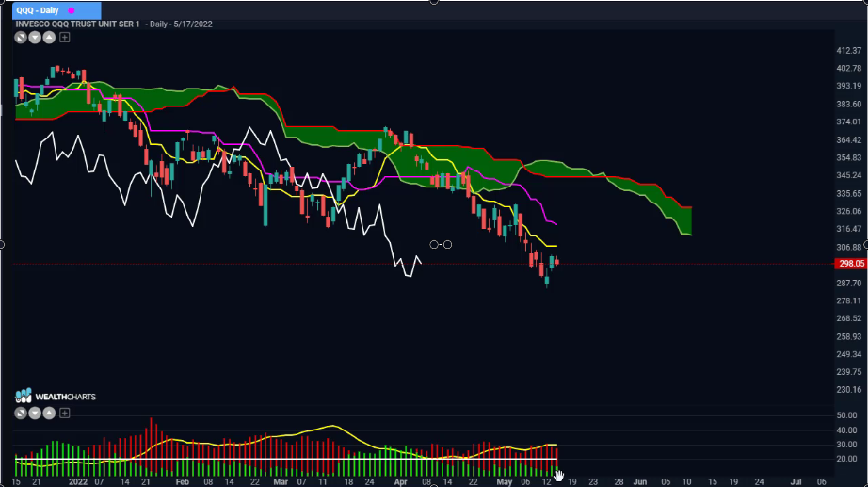Click the 287.70 price axis value

pos(848,284)
